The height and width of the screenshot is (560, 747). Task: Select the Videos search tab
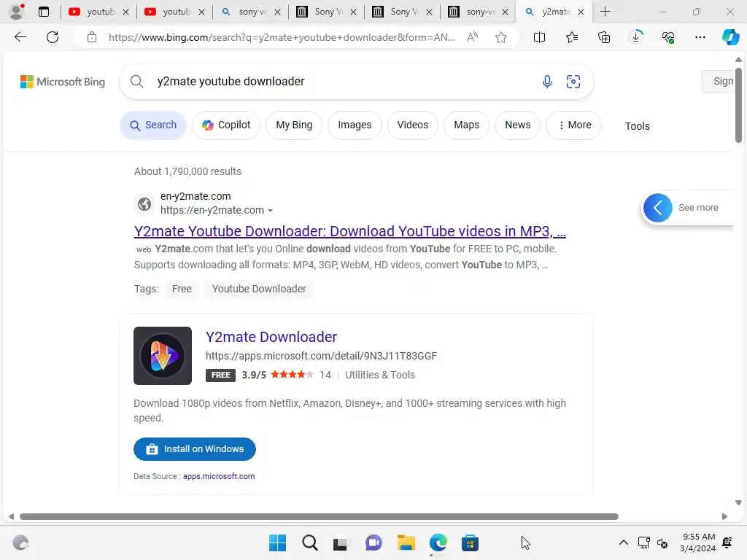pyautogui.click(x=413, y=125)
